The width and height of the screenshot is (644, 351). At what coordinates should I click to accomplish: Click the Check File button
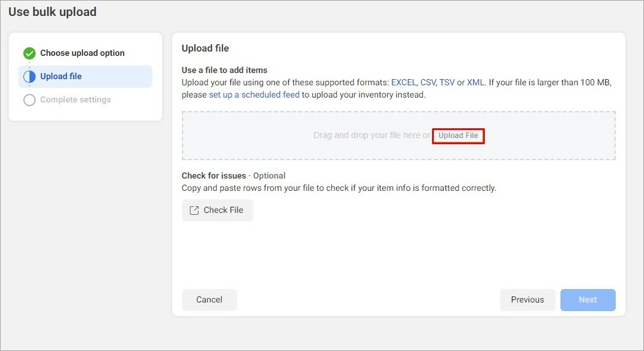(218, 210)
